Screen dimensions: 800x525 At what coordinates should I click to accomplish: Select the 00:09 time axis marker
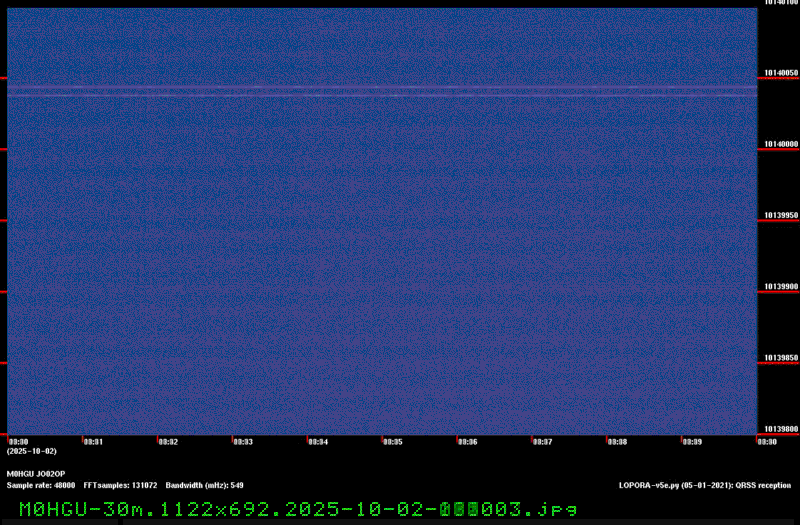[693, 441]
